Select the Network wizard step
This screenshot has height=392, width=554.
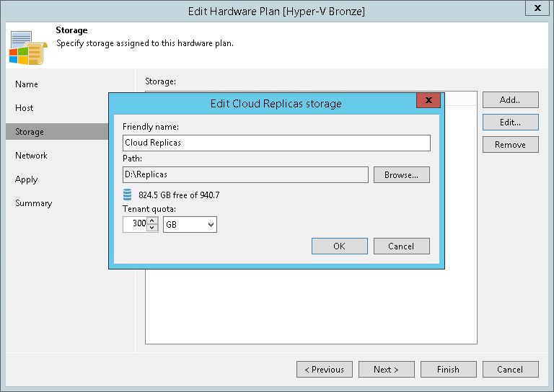[x=31, y=156]
